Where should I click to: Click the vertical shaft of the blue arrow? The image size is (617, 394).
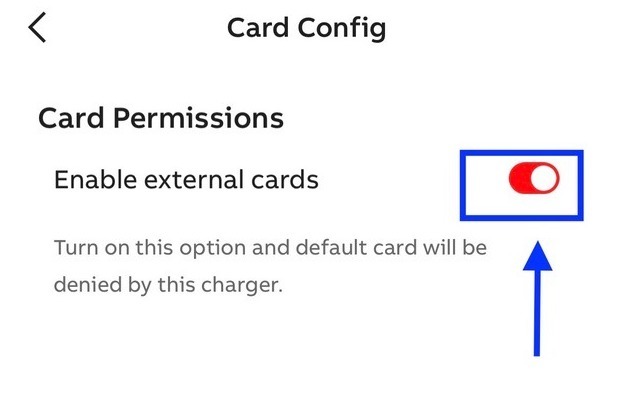pos(537,313)
